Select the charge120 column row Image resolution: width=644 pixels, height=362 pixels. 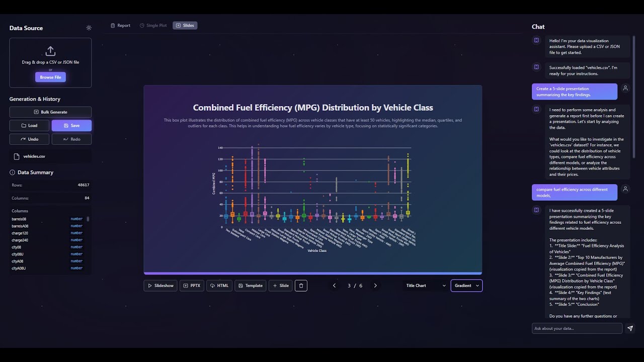tap(48, 233)
